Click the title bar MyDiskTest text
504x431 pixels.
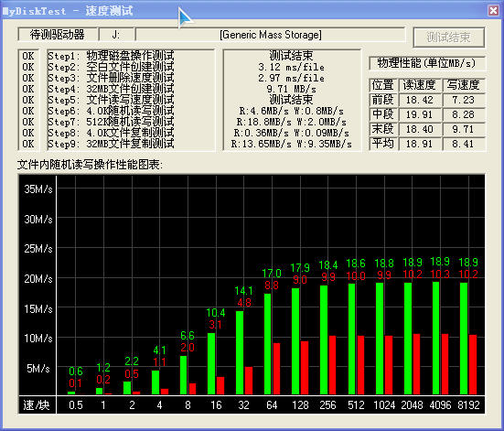click(34, 11)
